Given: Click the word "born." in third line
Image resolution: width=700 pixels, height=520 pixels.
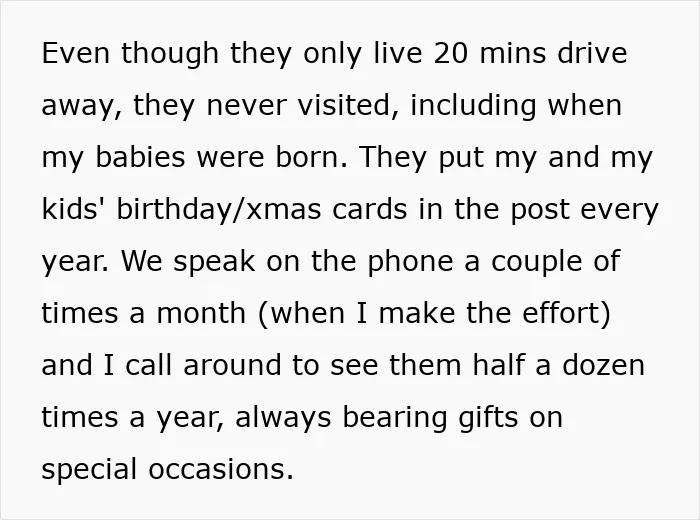Looking at the screenshot, I should pyautogui.click(x=311, y=157).
